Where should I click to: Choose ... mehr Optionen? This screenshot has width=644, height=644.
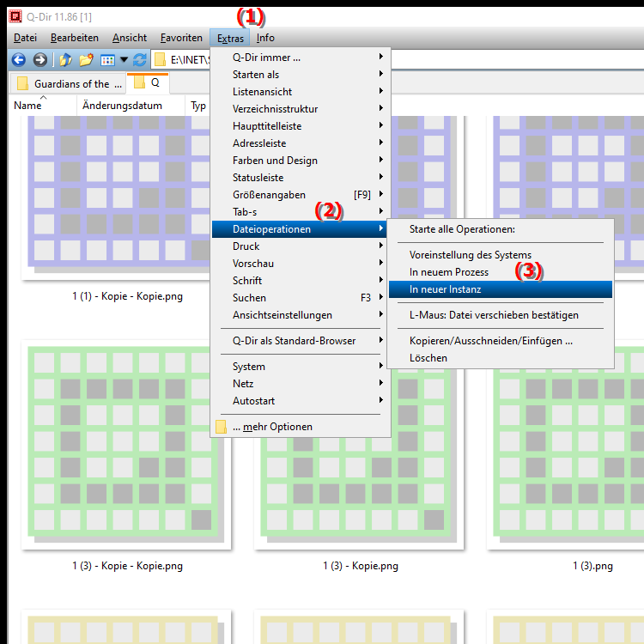(301, 427)
